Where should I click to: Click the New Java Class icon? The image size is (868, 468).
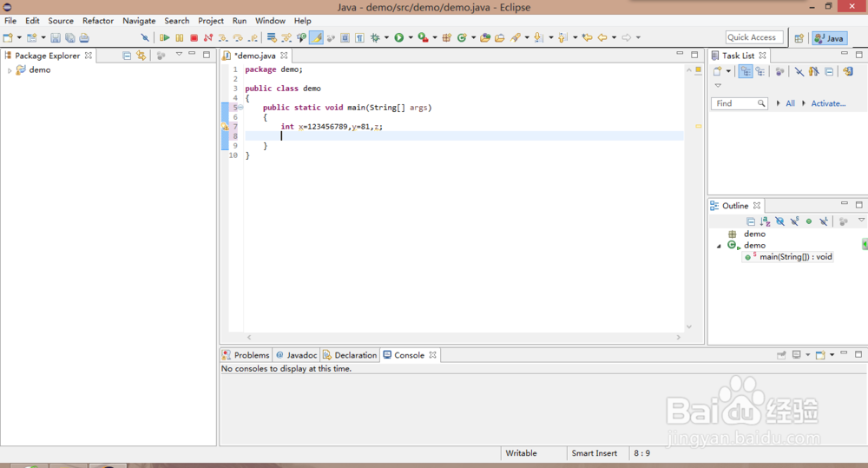coord(462,37)
